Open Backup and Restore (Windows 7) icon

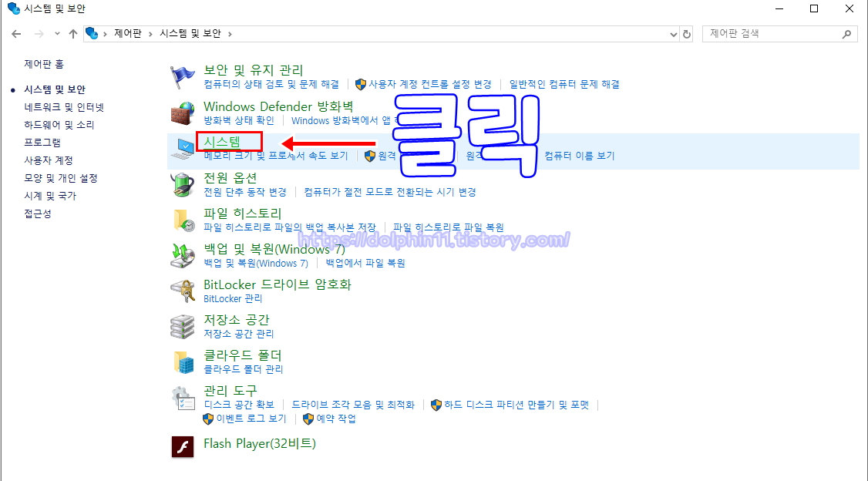pyautogui.click(x=182, y=256)
